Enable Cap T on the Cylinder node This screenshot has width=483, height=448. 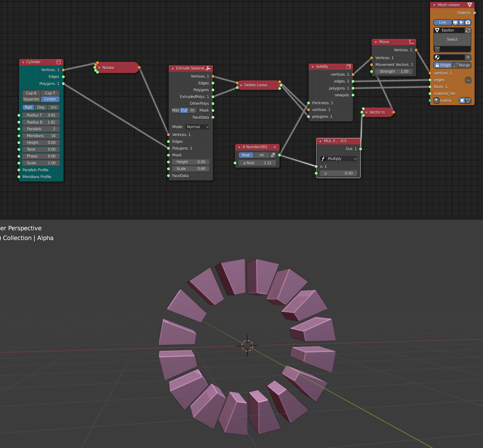click(x=50, y=93)
